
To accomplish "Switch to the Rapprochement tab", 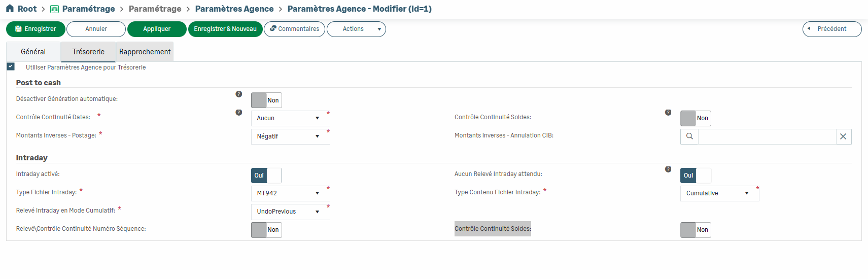I will (x=145, y=52).
